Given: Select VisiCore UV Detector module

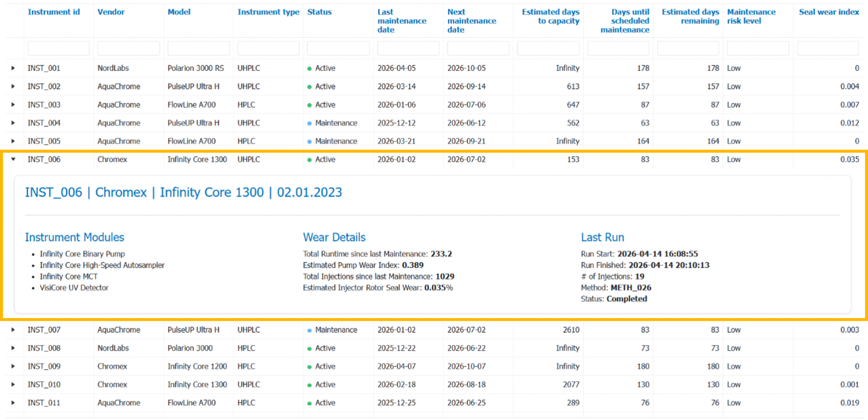Looking at the screenshot, I should coord(74,287).
